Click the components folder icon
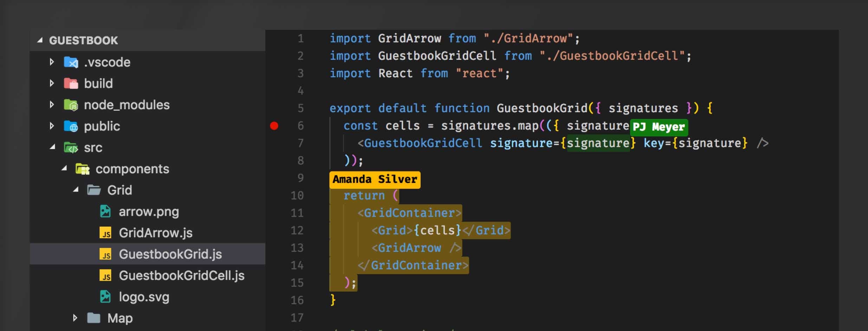The image size is (868, 331). click(x=83, y=169)
